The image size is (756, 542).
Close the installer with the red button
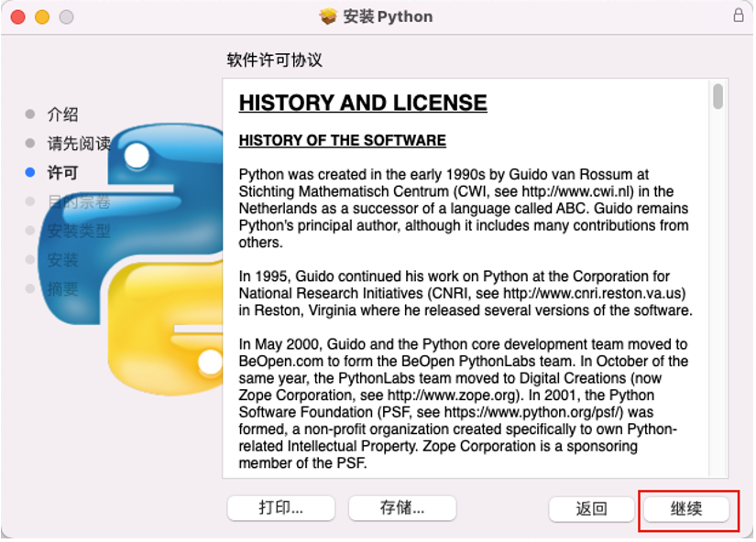[18, 17]
